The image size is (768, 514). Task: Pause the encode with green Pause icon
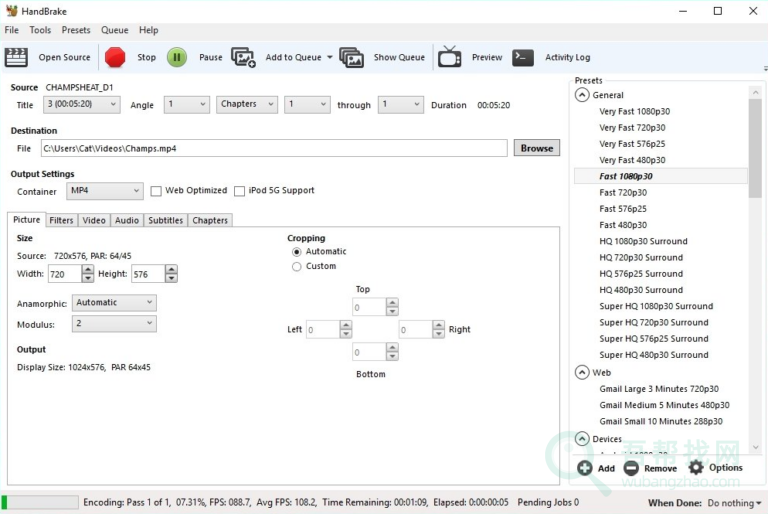click(177, 57)
